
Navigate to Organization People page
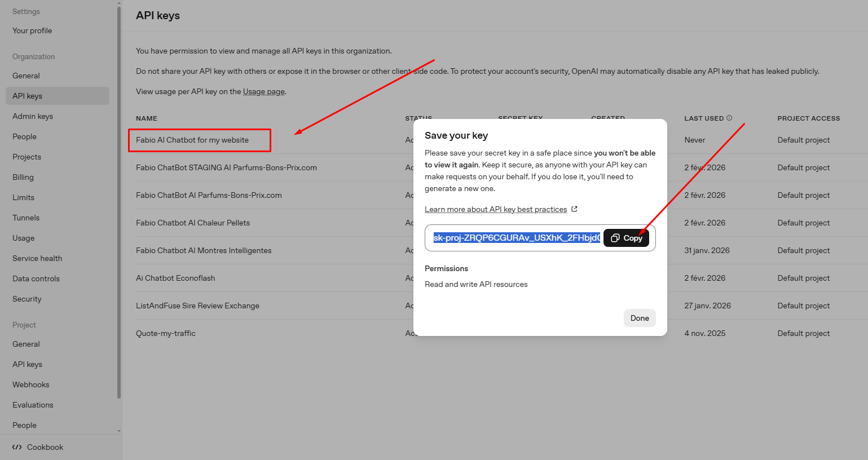24,136
